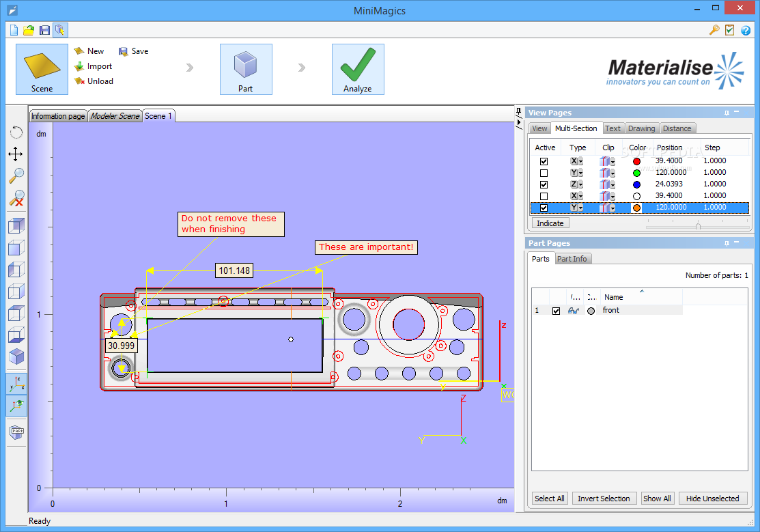Image resolution: width=760 pixels, height=532 pixels.
Task: Select the solid shaded cube icon
Action: (16, 356)
